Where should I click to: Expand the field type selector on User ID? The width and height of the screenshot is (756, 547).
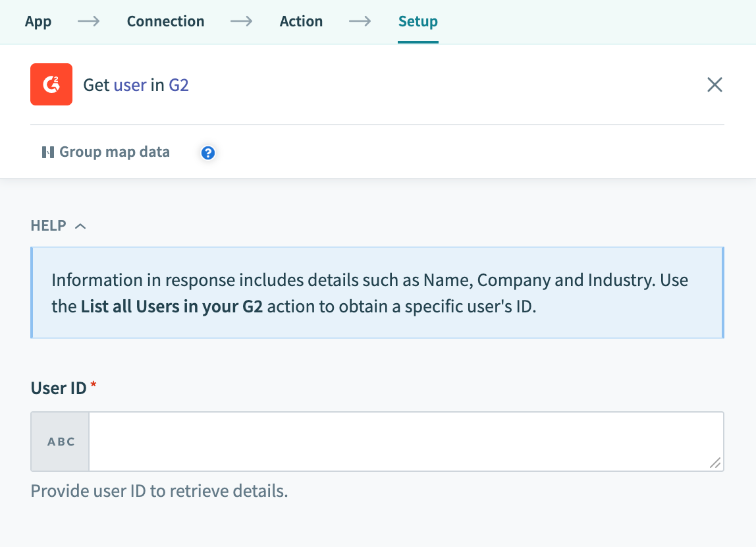point(59,442)
